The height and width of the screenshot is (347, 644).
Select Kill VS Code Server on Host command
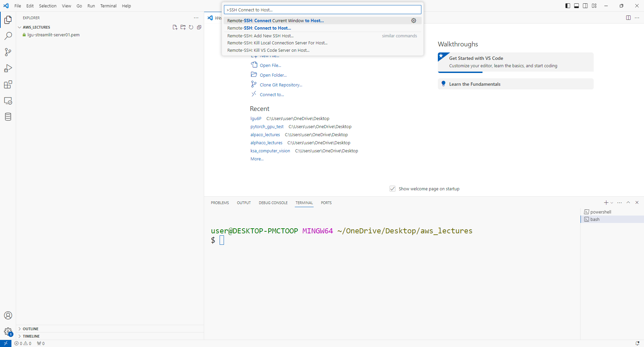322,50
